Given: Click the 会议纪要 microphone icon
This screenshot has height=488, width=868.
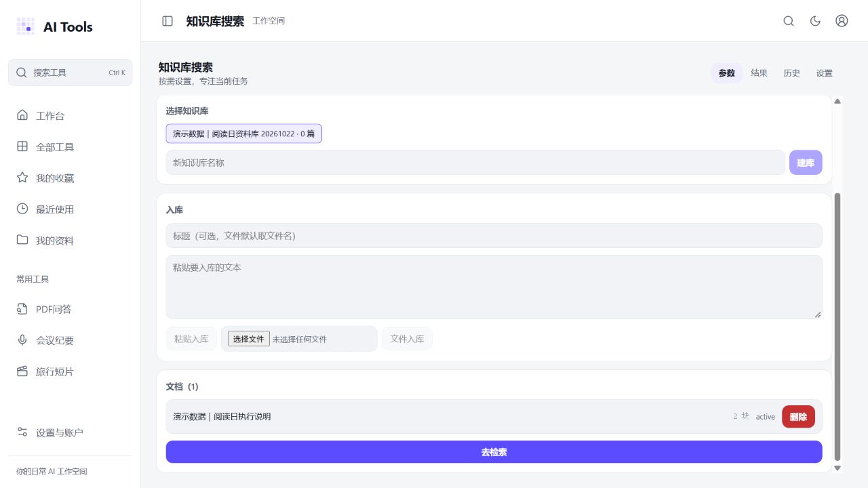Looking at the screenshot, I should point(22,340).
